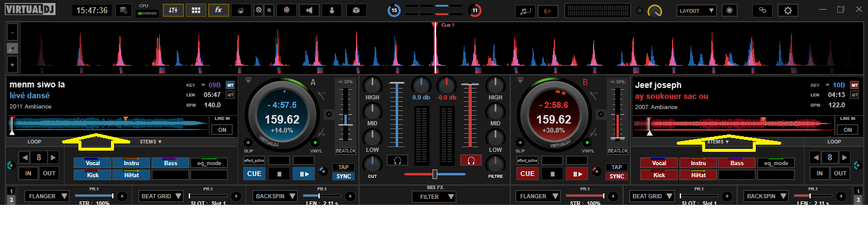This screenshot has width=868, height=226.
Task: Toggle deck A SLIP mode
Action: [249, 143]
